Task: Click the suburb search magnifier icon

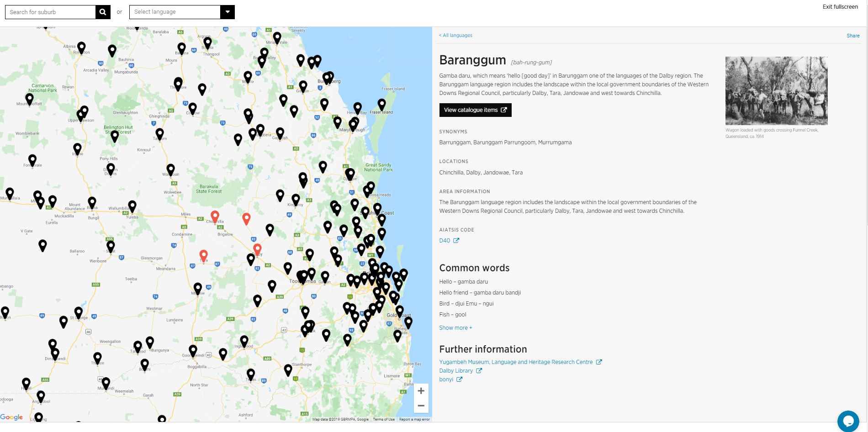Action: click(103, 11)
